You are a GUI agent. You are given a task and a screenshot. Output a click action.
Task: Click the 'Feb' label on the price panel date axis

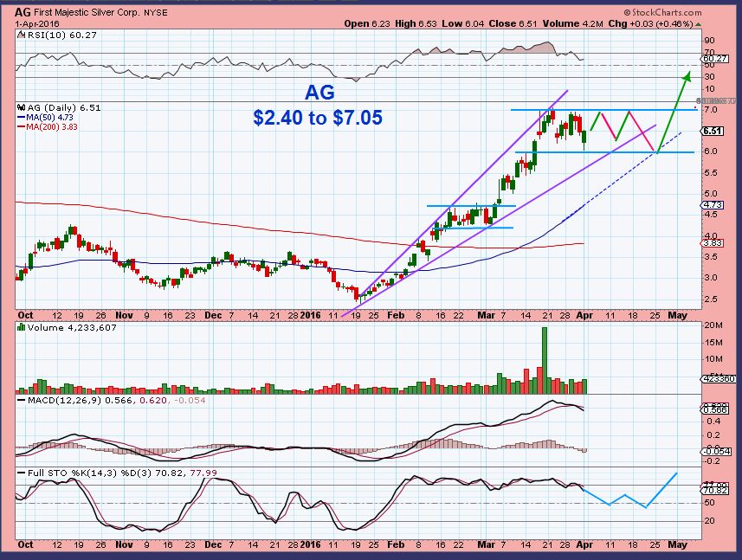(x=396, y=315)
